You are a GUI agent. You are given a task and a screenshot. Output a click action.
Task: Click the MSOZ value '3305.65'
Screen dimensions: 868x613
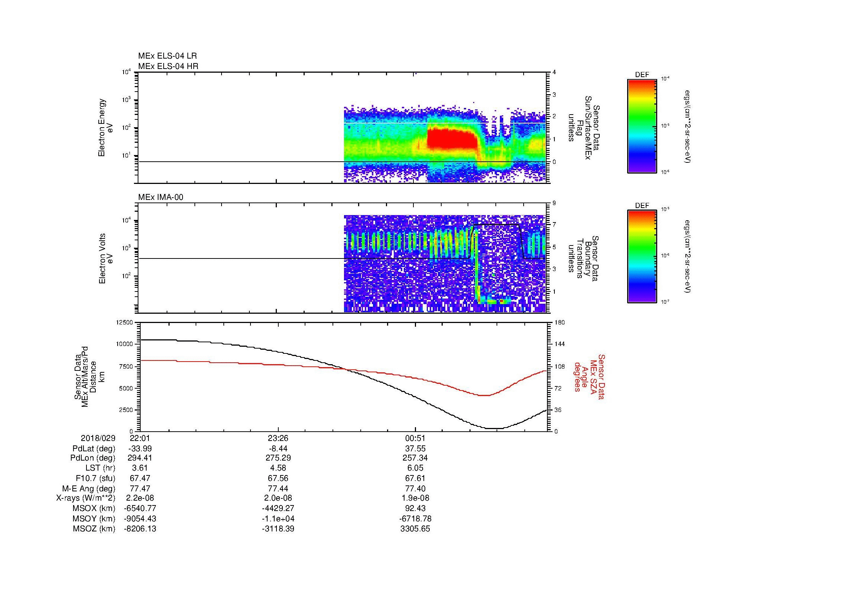point(415,529)
